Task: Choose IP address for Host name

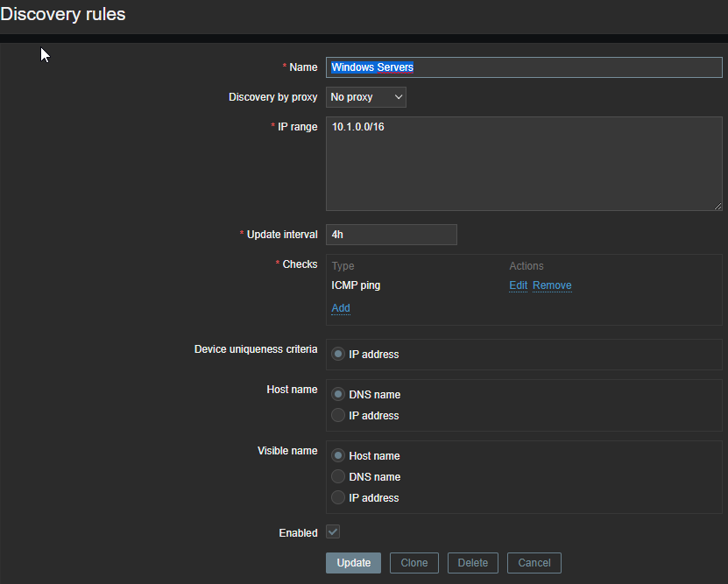Action: 338,416
